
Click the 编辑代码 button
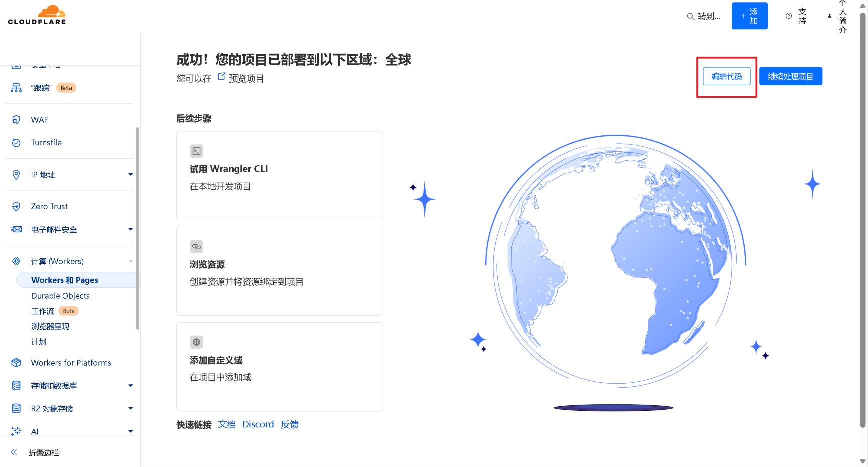click(x=726, y=76)
